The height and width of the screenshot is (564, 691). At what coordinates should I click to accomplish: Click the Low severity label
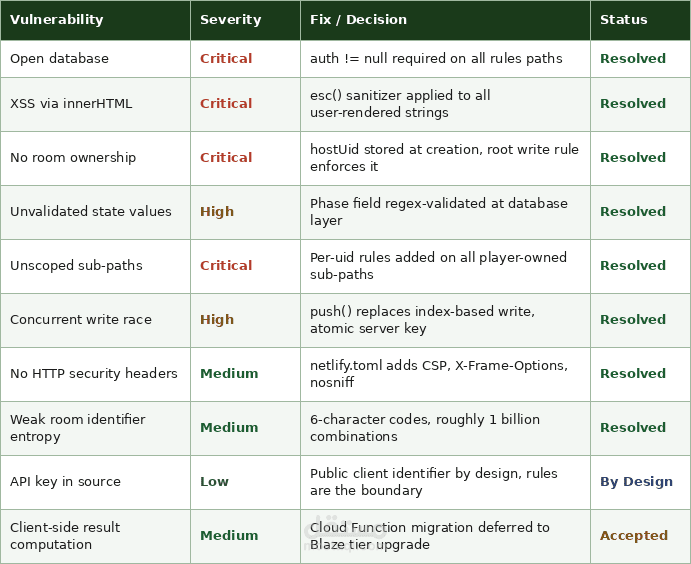214,482
